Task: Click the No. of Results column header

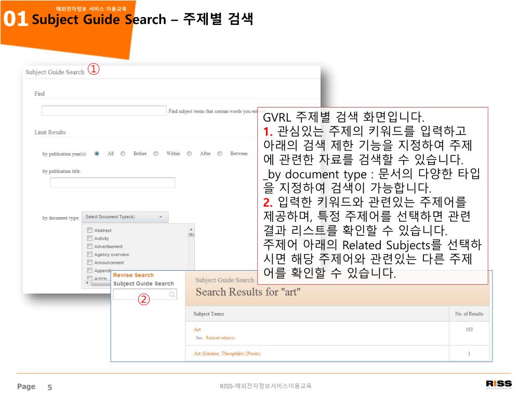Action: pos(469,314)
